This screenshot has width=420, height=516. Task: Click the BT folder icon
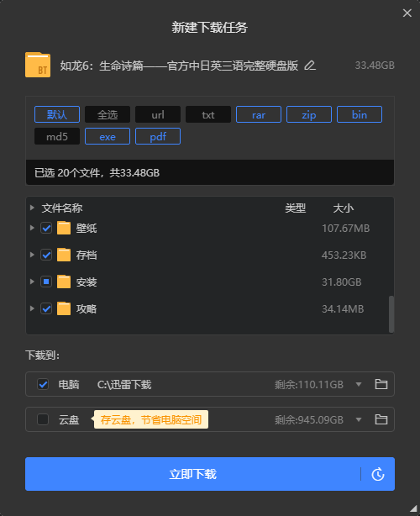[38, 65]
